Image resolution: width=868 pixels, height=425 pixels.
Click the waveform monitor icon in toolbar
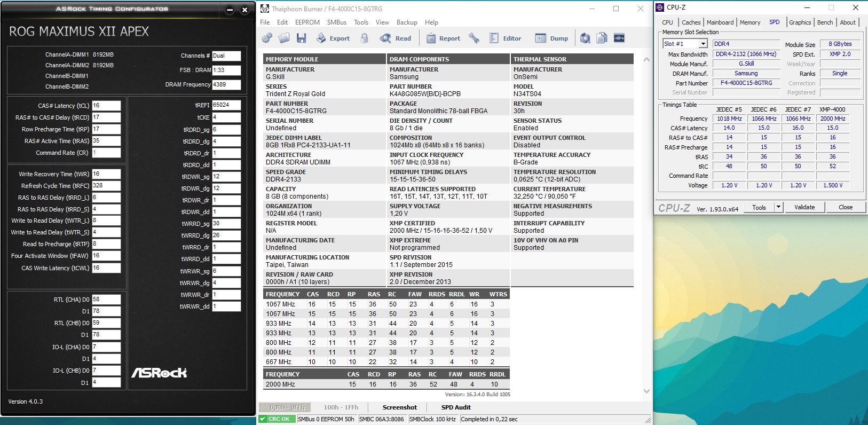coord(619,38)
